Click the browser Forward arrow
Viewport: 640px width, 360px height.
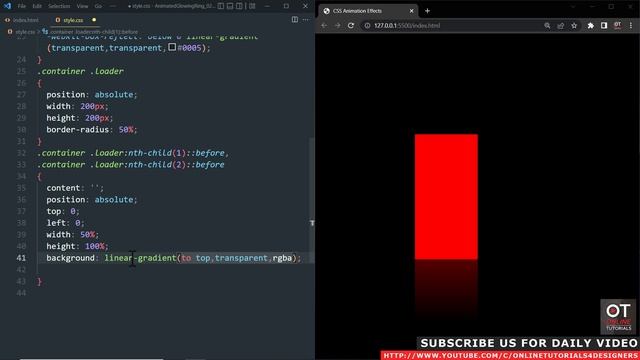click(x=337, y=25)
